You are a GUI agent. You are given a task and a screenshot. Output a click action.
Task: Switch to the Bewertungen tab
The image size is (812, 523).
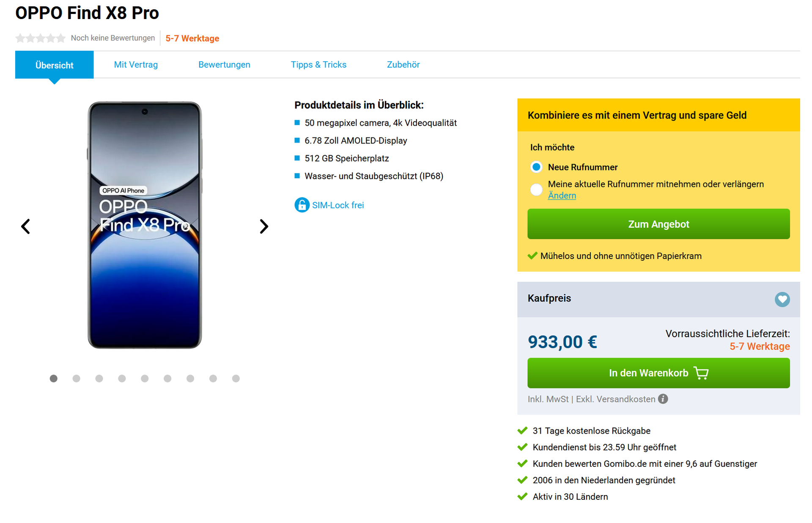click(224, 65)
